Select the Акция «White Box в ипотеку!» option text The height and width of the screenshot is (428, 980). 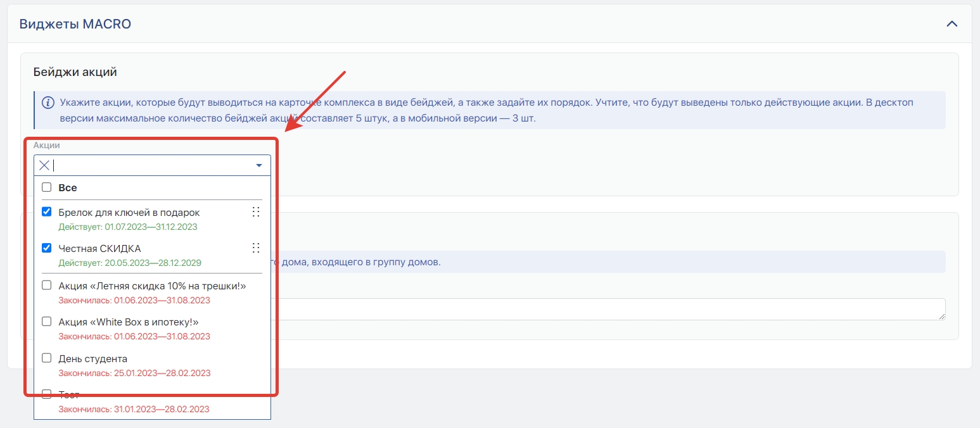pos(128,322)
